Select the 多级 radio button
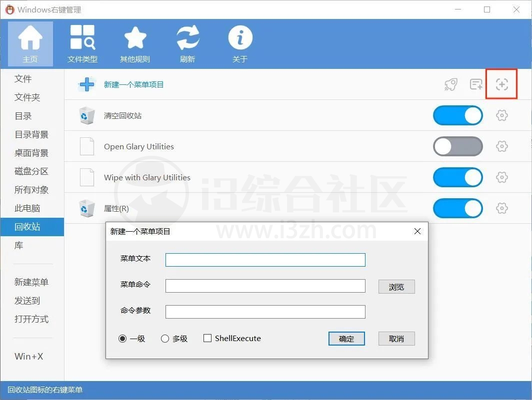 (x=165, y=339)
